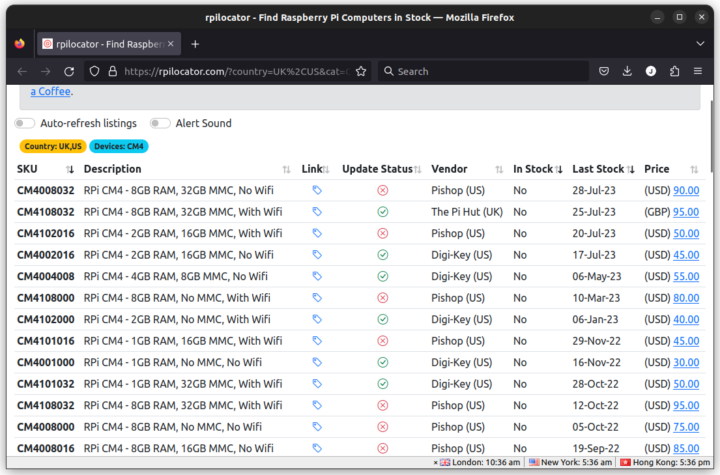The width and height of the screenshot is (720, 475).
Task: Open the Extensions puzzle icon
Action: tap(675, 71)
